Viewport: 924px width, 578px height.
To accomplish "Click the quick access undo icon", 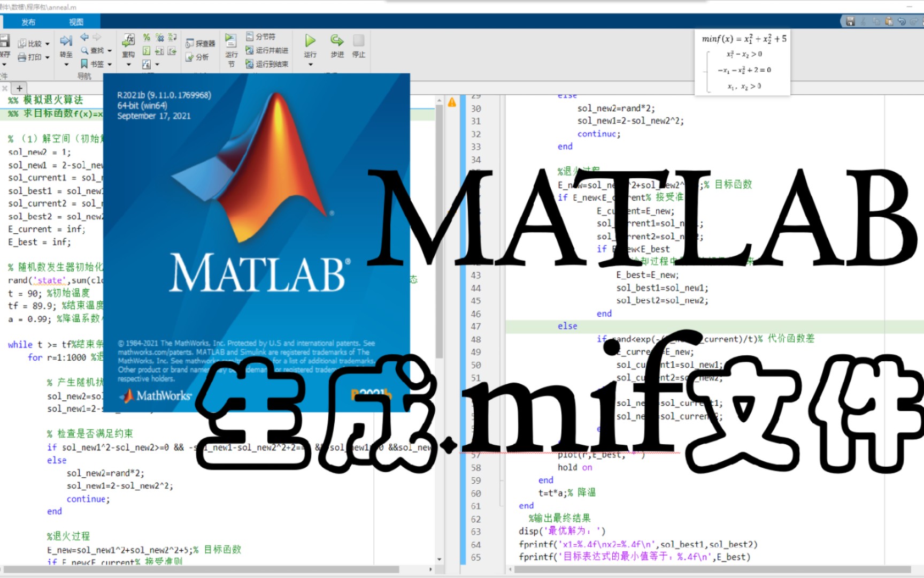I will (x=902, y=21).
